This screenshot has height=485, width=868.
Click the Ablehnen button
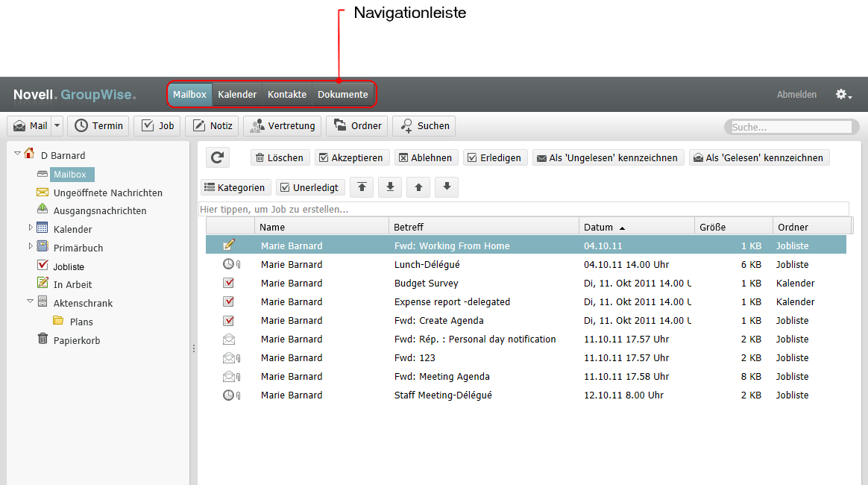tap(427, 157)
